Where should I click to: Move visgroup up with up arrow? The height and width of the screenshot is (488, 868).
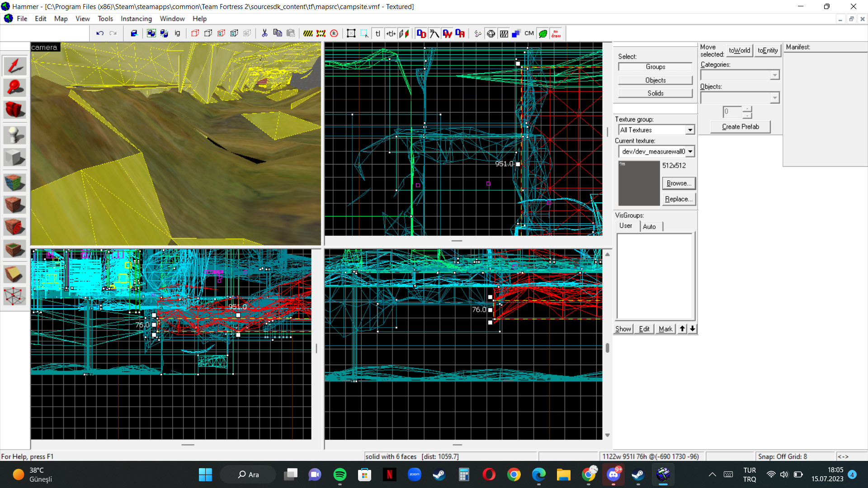point(683,329)
